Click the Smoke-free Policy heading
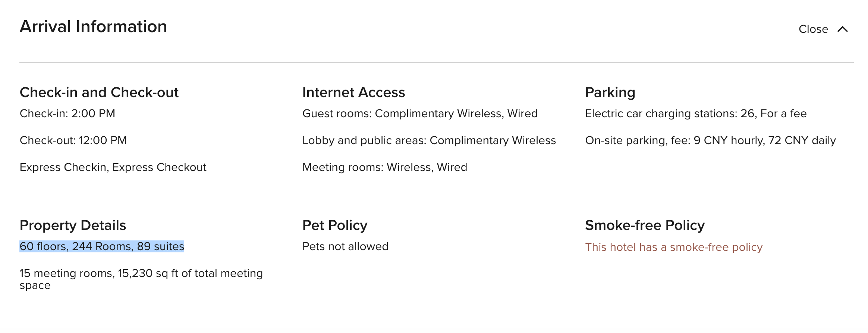The height and width of the screenshot is (333, 868). (645, 225)
